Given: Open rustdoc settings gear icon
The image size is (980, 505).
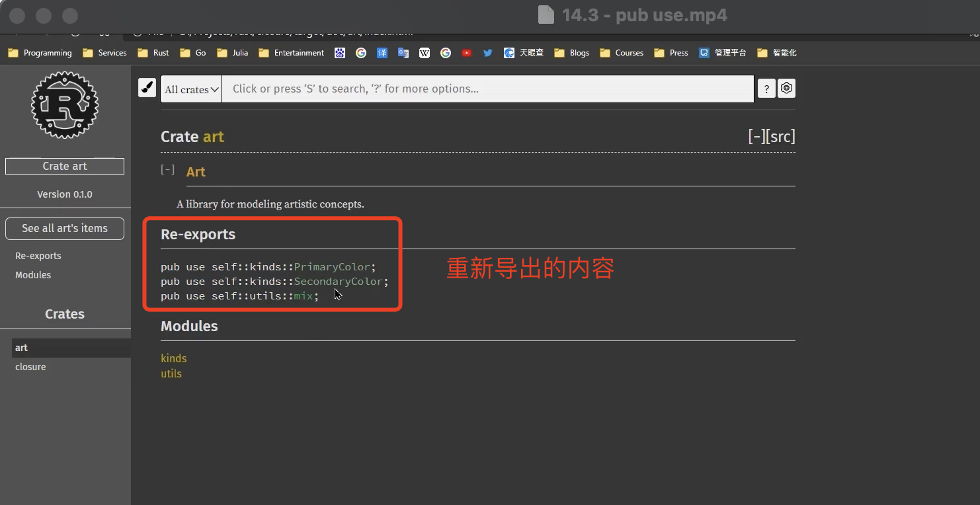Looking at the screenshot, I should pos(786,88).
